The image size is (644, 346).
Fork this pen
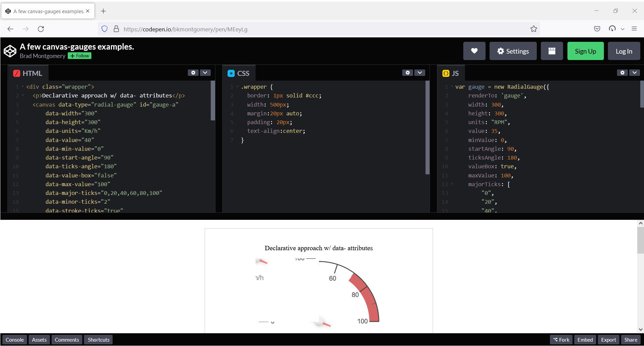click(561, 340)
